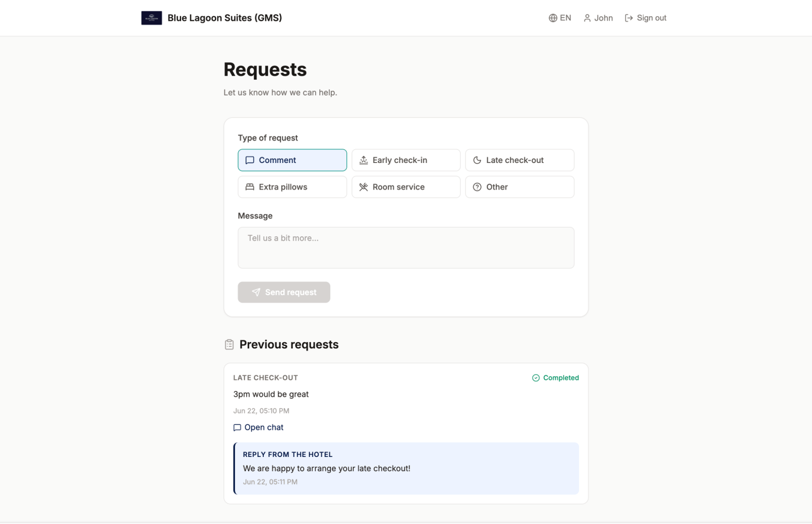Click the globe language icon
Image resolution: width=812 pixels, height=524 pixels.
click(x=553, y=18)
